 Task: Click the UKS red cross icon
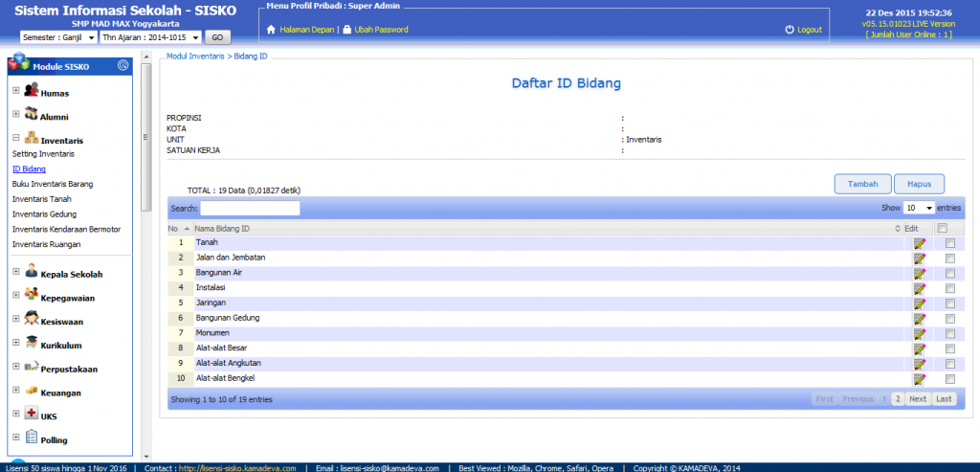point(32,414)
